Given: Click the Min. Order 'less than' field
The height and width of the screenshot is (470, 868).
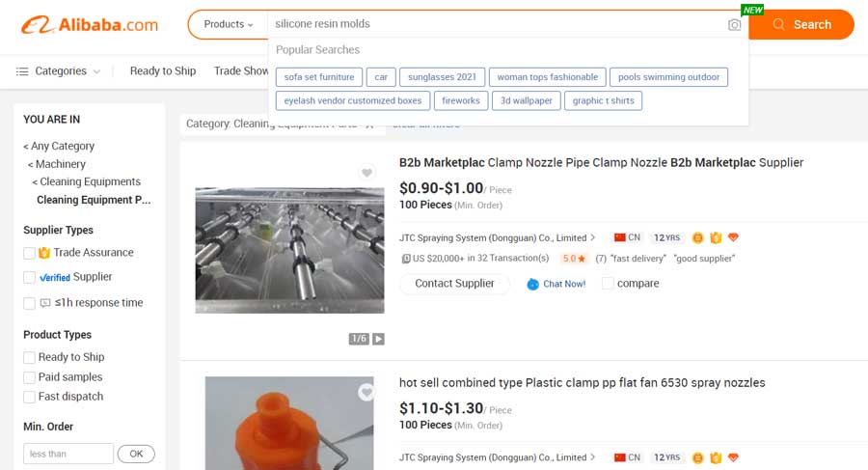Looking at the screenshot, I should (x=68, y=454).
